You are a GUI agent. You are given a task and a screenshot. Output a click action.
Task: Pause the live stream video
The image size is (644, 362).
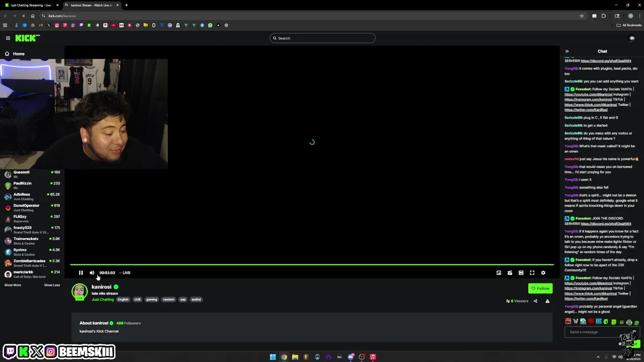click(x=80, y=273)
